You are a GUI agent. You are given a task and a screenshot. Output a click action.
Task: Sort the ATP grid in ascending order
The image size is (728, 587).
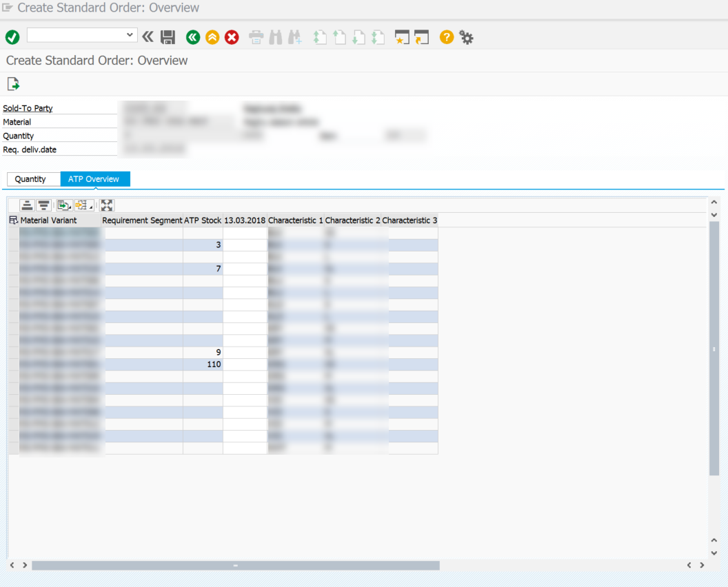click(27, 205)
